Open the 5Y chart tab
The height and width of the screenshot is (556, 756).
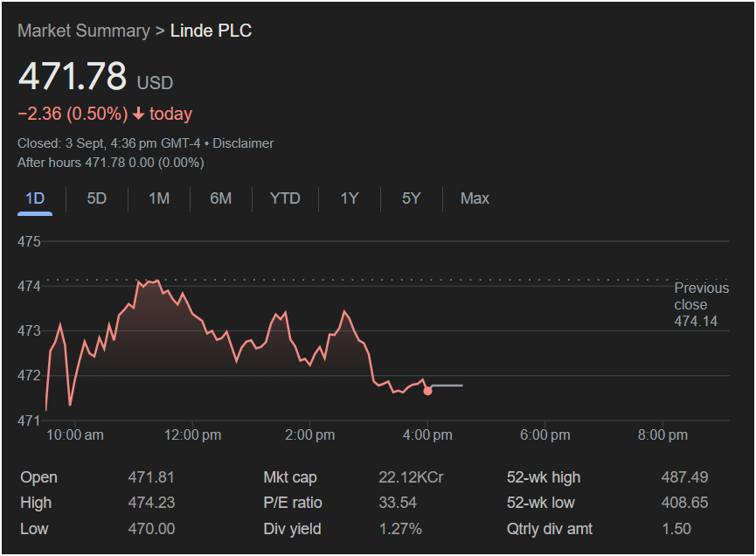pyautogui.click(x=412, y=198)
